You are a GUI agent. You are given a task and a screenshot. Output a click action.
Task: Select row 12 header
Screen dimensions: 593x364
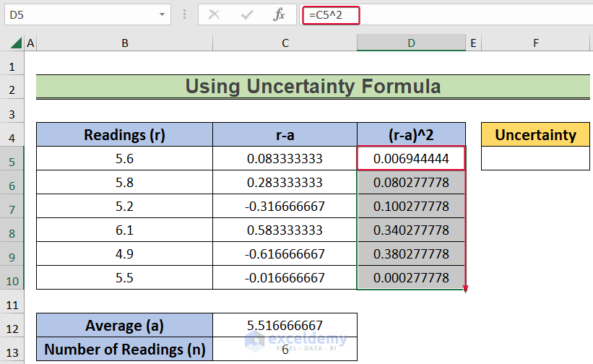coord(12,325)
